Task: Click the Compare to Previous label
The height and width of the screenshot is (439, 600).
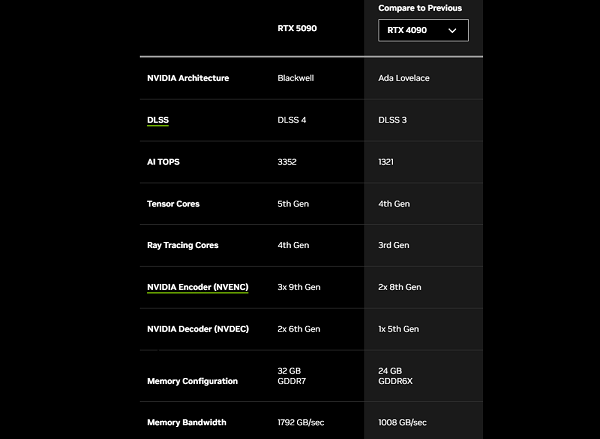Action: 420,8
